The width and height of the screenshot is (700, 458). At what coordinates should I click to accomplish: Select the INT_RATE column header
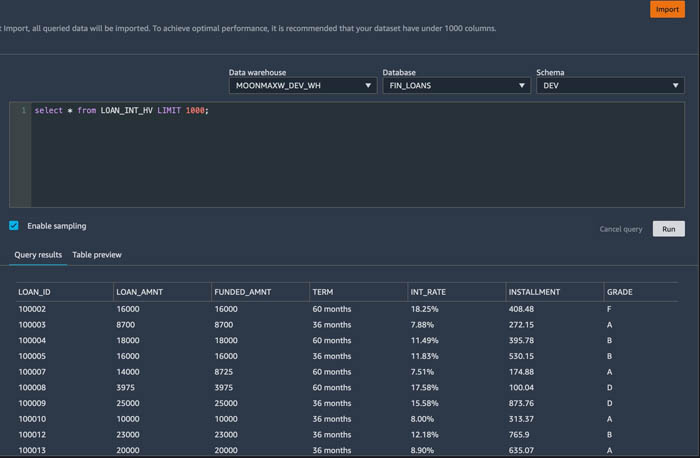tap(428, 292)
